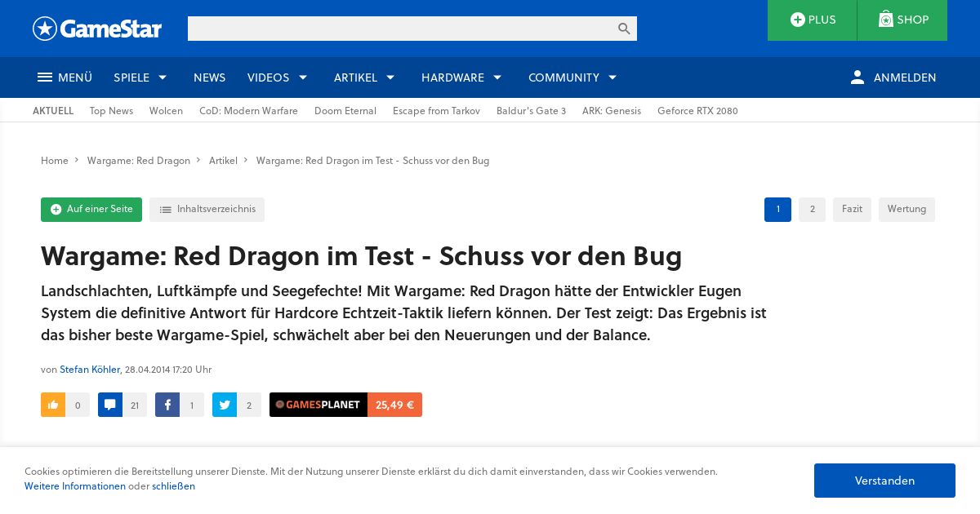Click the plus icon in PLUS button

797,20
